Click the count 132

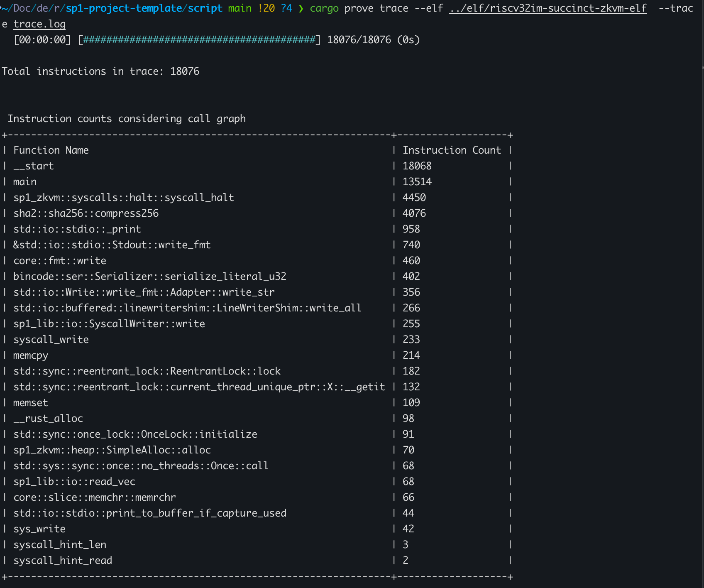pos(411,387)
